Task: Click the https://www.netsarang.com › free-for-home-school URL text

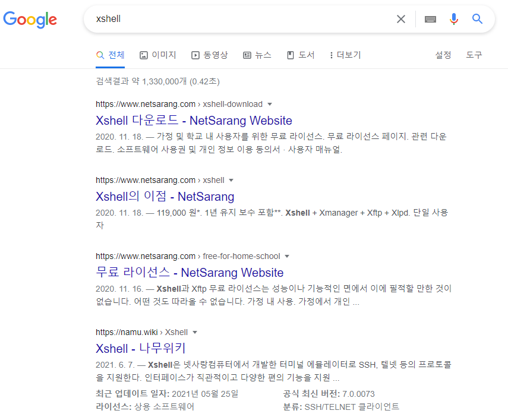Action: [x=188, y=257]
